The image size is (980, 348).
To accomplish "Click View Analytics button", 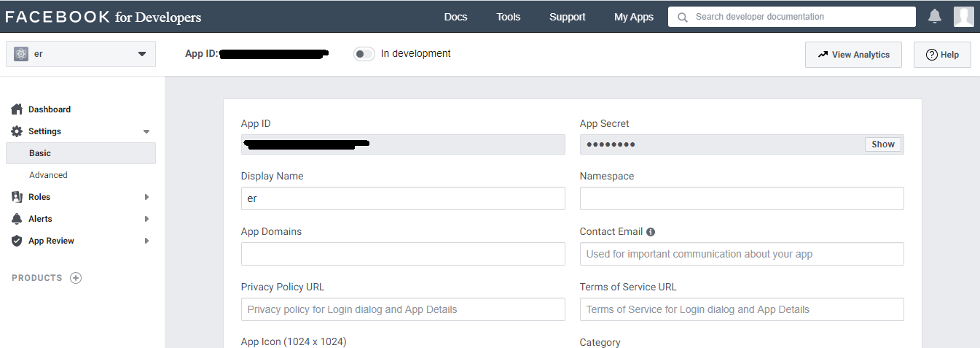I will tap(853, 55).
